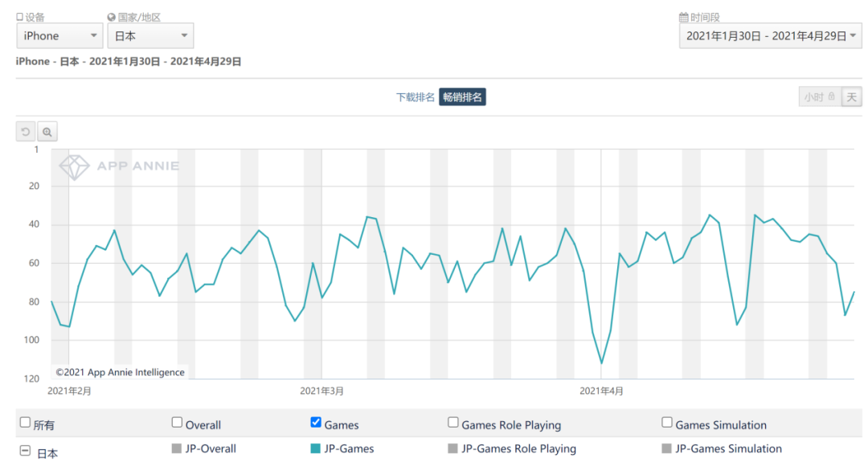This screenshot has height=463, width=868.
Task: Click the globe icon beside 国家/地区
Action: [x=111, y=17]
